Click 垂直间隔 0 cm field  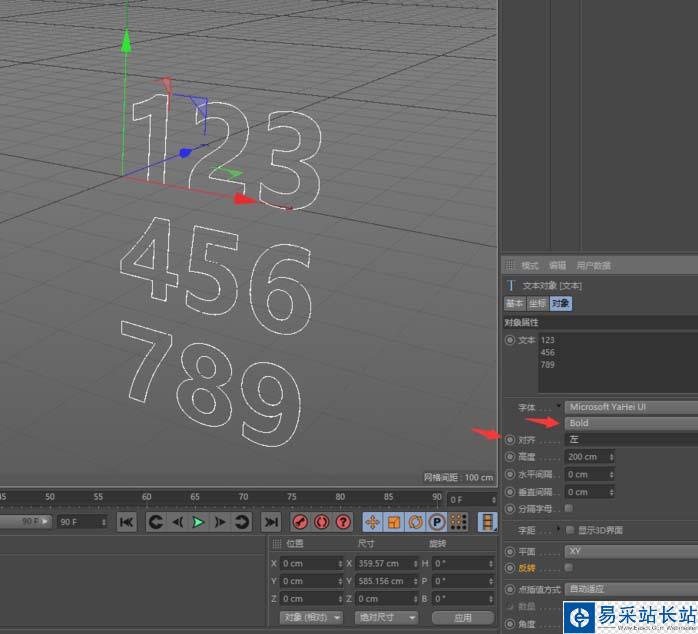585,492
